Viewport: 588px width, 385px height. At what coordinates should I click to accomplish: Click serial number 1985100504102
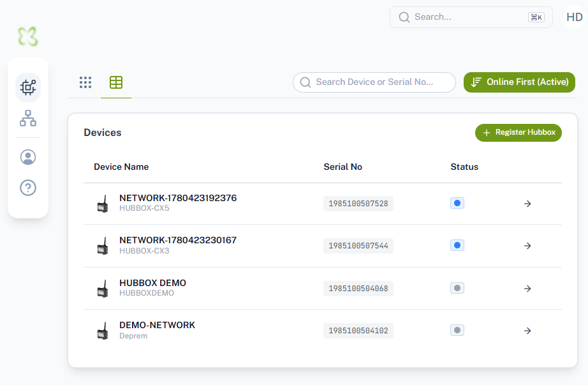point(358,331)
